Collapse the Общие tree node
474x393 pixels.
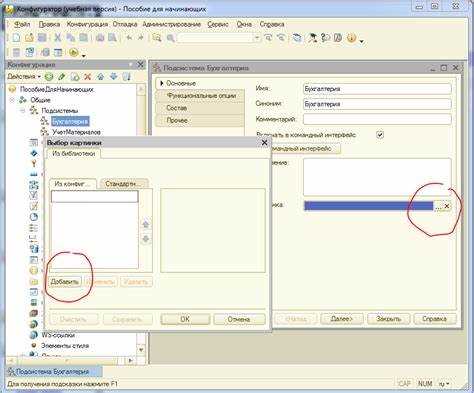(12, 100)
